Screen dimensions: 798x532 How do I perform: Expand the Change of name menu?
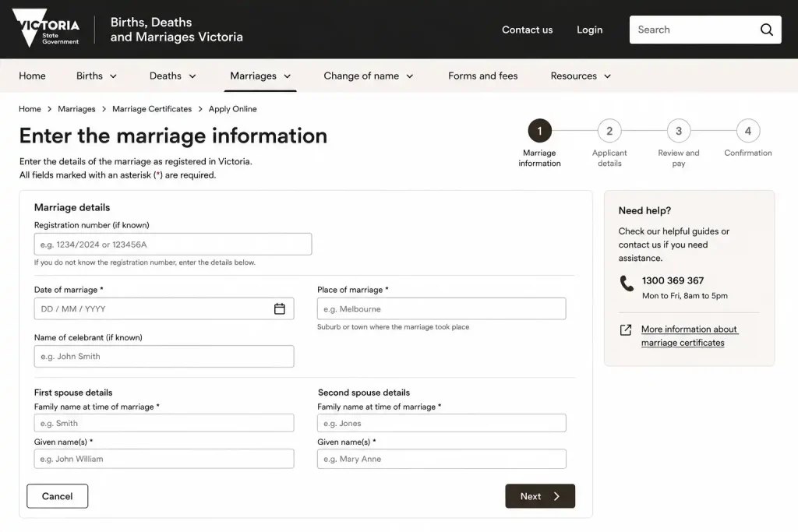[369, 76]
